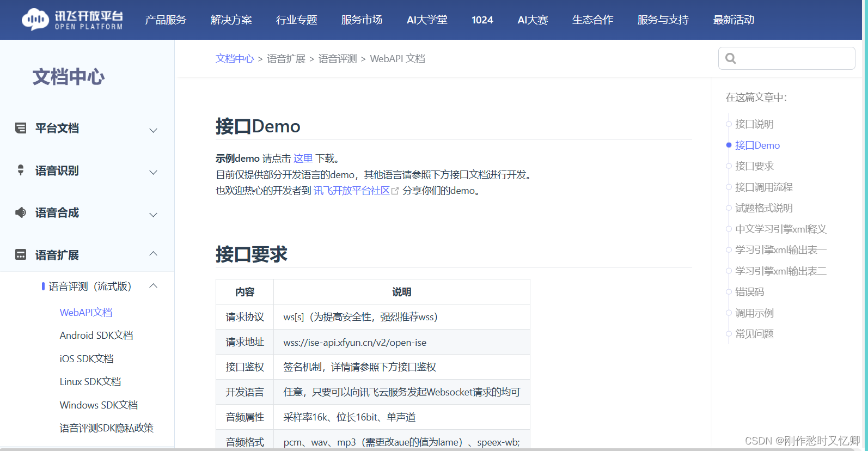This screenshot has height=451, width=868.
Task: Select 语音评测（流式版）in the sidebar
Action: 90,287
